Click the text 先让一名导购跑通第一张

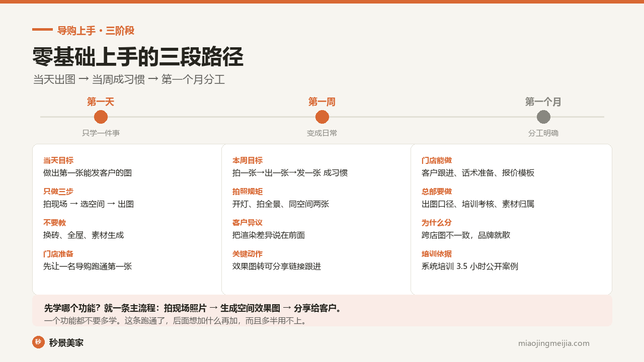[88, 266]
